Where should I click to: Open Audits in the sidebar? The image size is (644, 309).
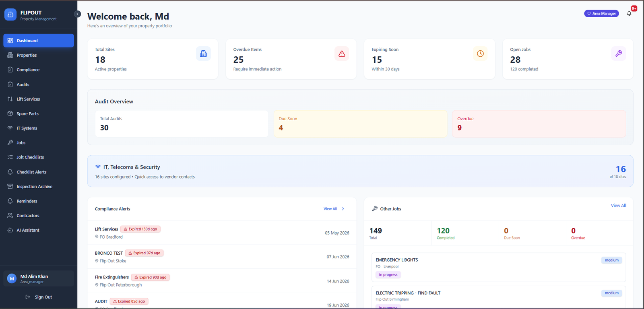click(x=39, y=84)
